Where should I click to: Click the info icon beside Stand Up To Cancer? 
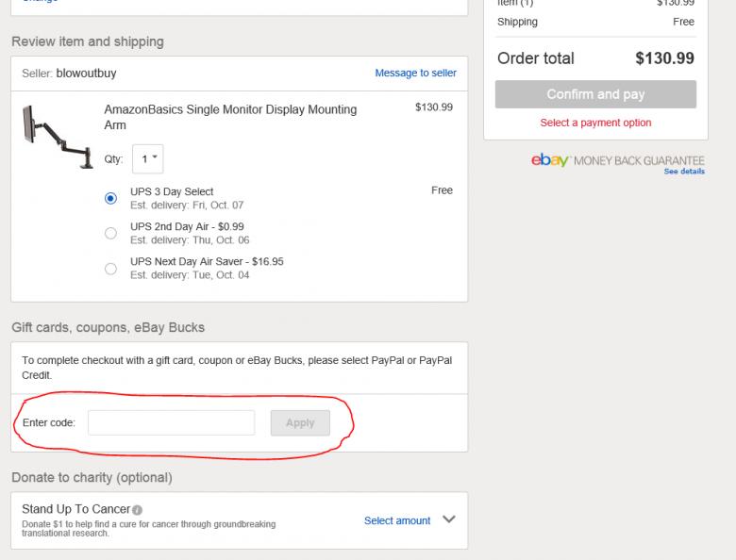coord(138,510)
